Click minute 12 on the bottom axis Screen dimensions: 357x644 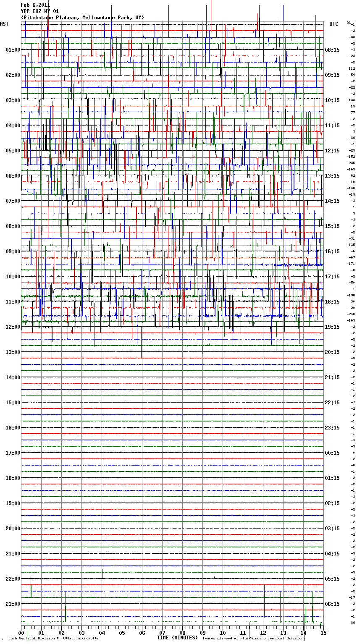[263, 633]
